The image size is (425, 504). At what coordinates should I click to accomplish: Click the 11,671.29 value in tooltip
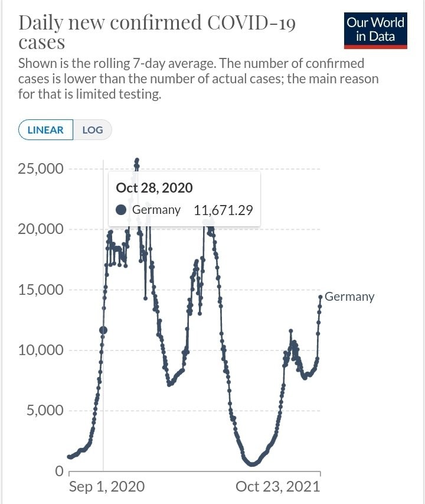(224, 210)
